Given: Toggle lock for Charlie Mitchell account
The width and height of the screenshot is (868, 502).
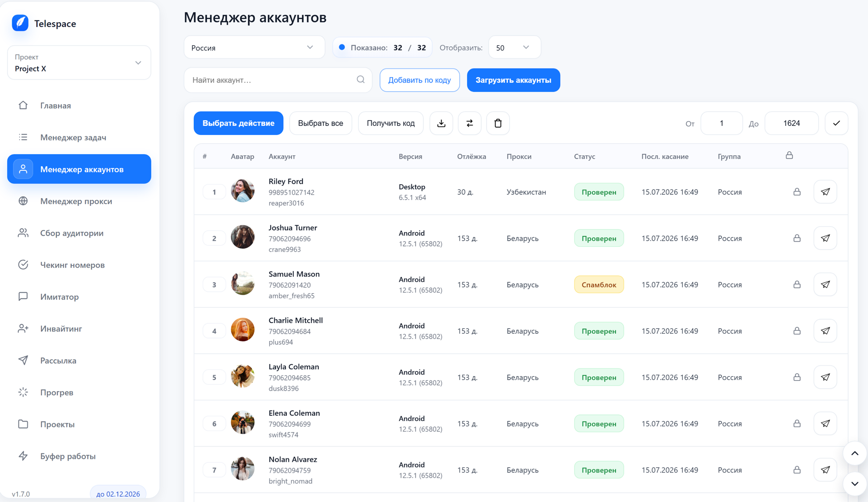Looking at the screenshot, I should 797,330.
